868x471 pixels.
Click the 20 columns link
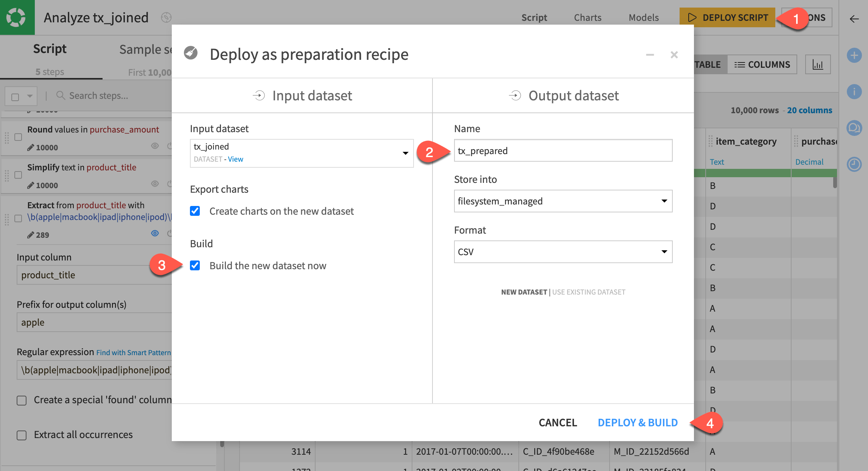(x=809, y=110)
